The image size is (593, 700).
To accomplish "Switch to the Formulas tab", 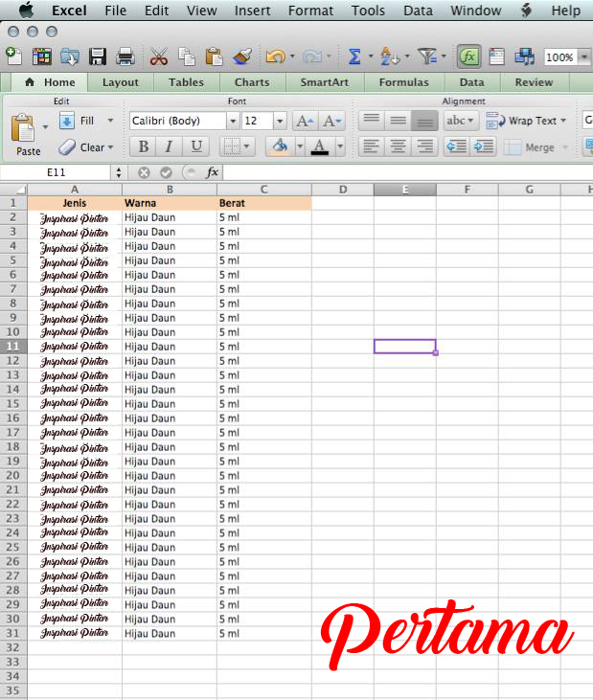I will (x=403, y=82).
